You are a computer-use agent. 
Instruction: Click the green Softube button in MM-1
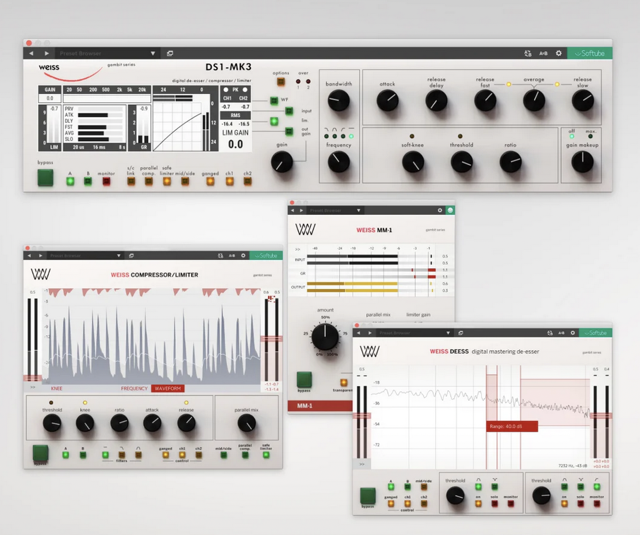click(x=450, y=210)
